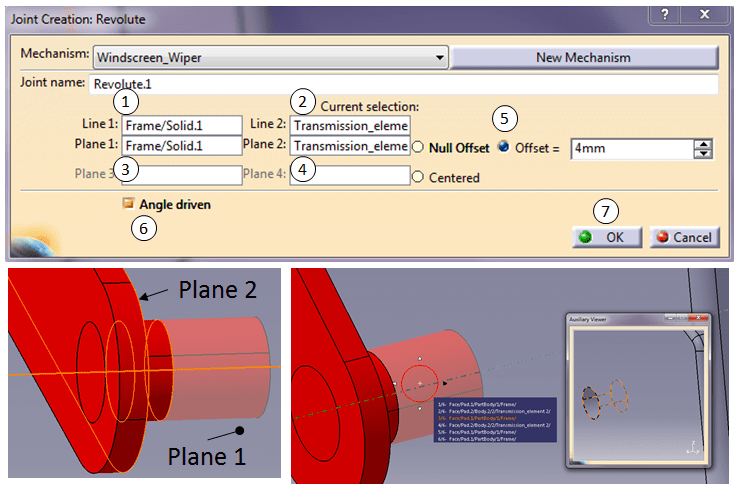
Task: Click the Plane 1 selection field
Action: pos(182,146)
